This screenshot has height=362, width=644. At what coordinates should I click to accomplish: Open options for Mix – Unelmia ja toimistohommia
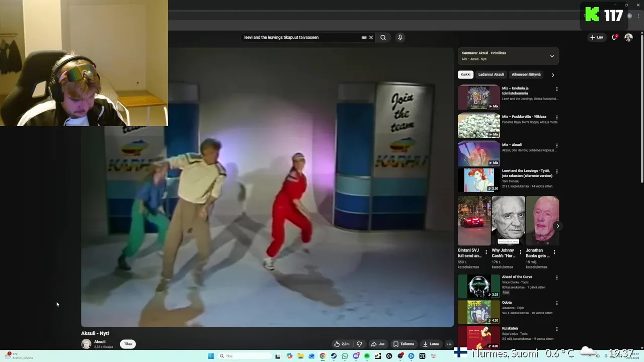click(556, 89)
